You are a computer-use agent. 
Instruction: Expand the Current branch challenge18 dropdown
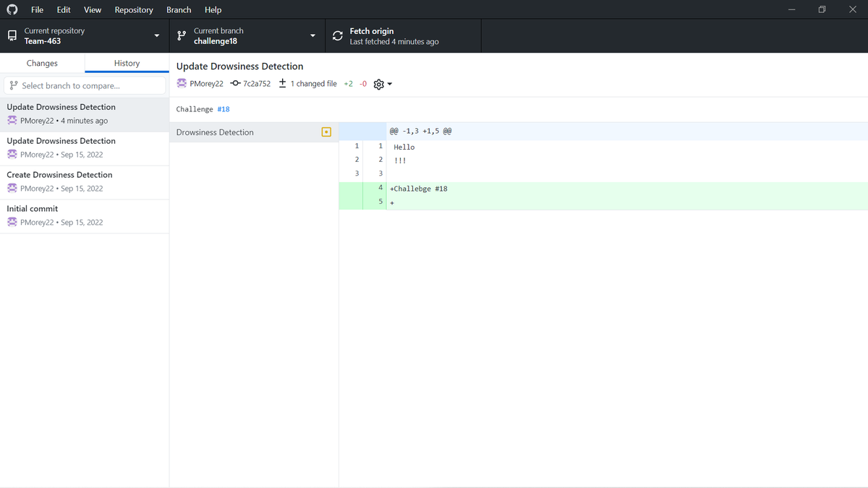(x=247, y=36)
